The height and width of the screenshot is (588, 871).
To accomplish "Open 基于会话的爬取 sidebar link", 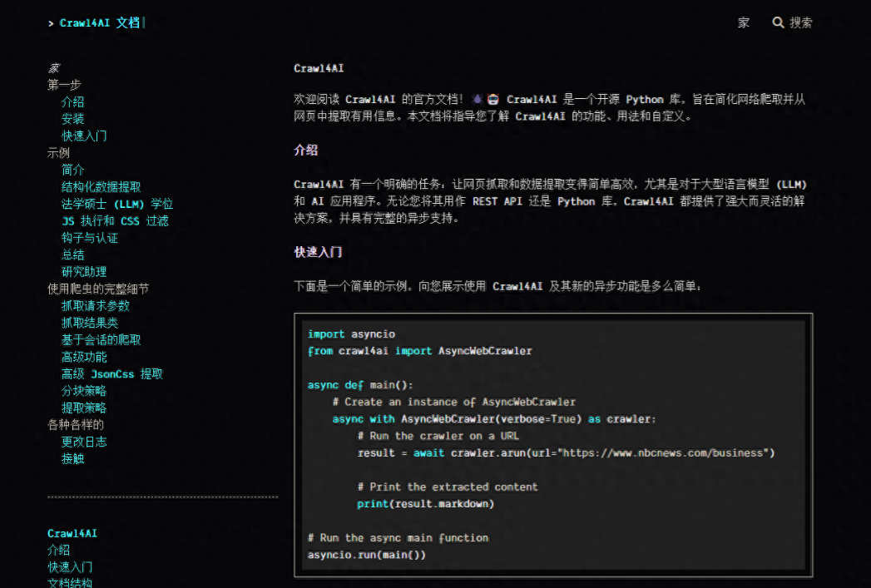I will pos(101,340).
